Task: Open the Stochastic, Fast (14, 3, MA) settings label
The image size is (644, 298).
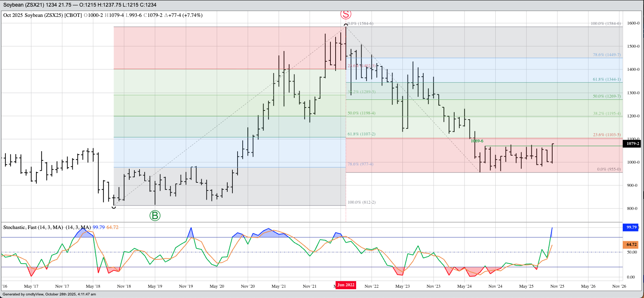Action: 33,228
